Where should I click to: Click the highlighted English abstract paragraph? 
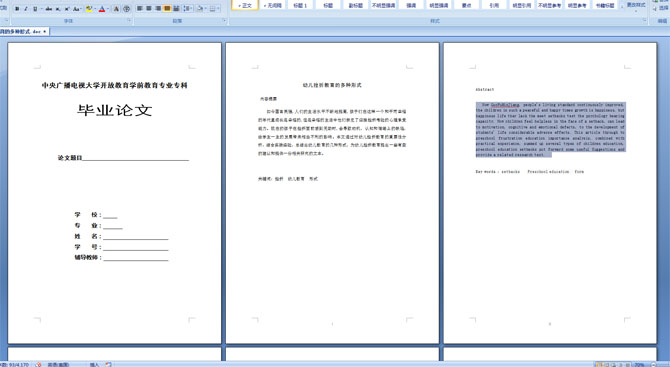click(550, 129)
